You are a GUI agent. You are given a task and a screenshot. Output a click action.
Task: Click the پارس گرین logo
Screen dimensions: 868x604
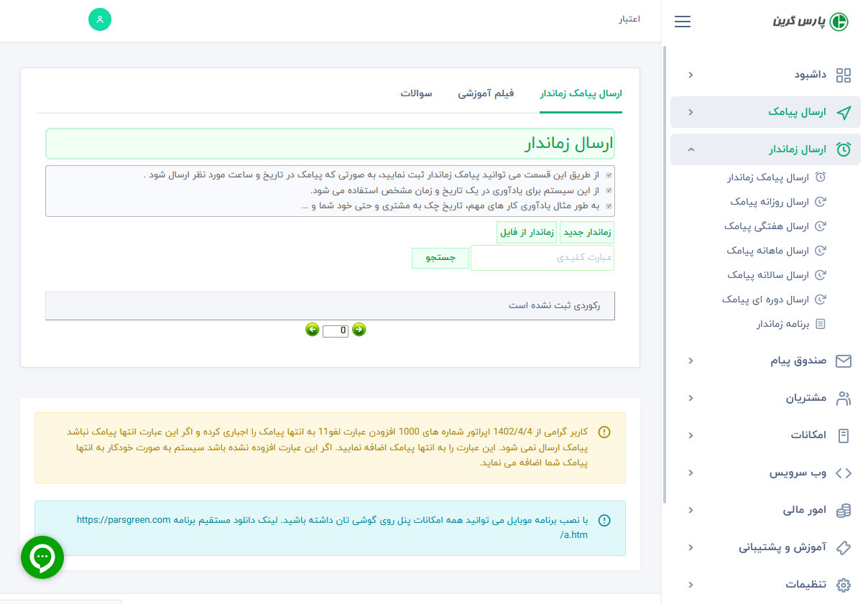click(x=812, y=22)
